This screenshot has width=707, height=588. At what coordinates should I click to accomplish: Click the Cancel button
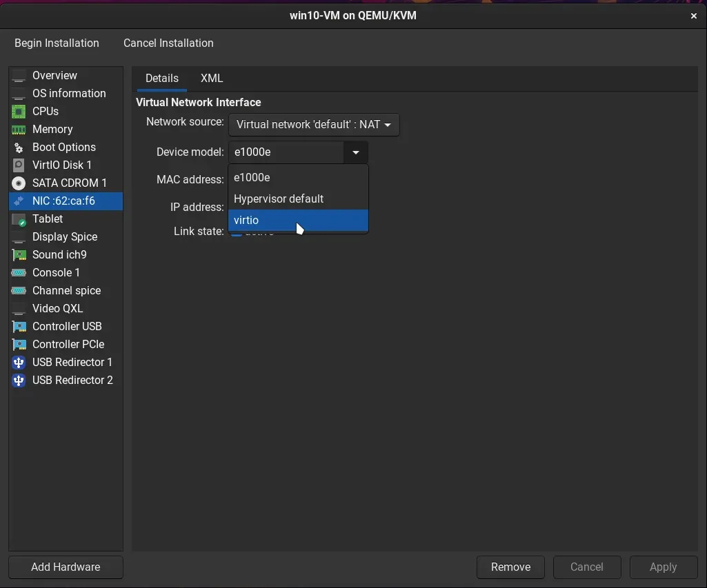(x=586, y=567)
